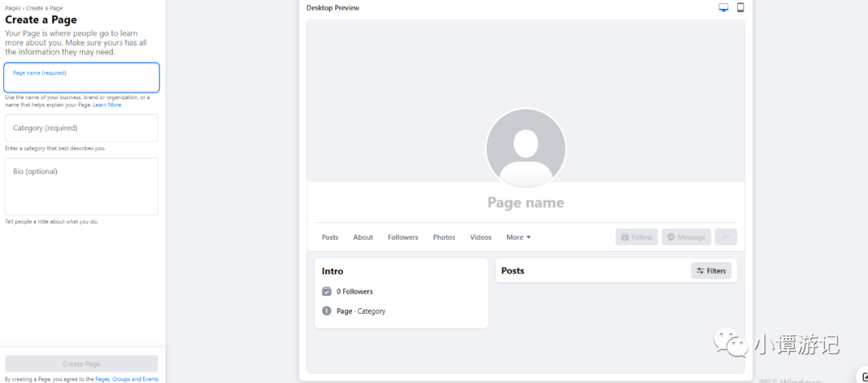Screen dimensions: 868x383
Task: Click the 'Desktop Preview' label
Action: pyautogui.click(x=333, y=8)
